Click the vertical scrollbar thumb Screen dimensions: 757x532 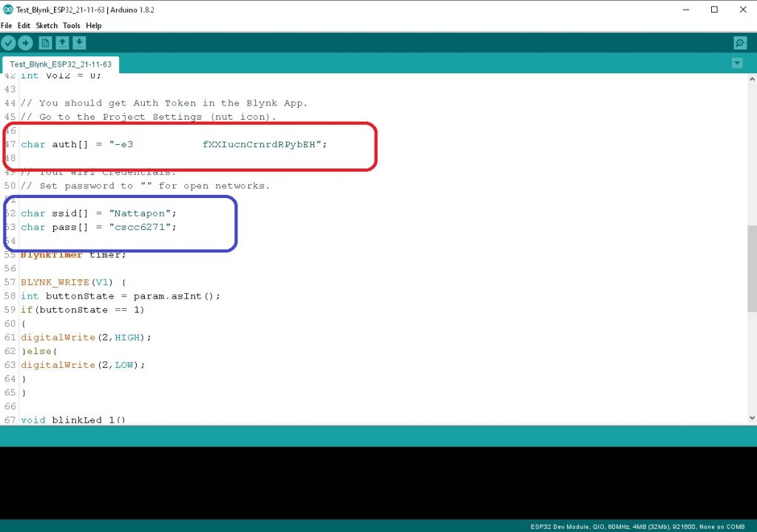(752, 268)
